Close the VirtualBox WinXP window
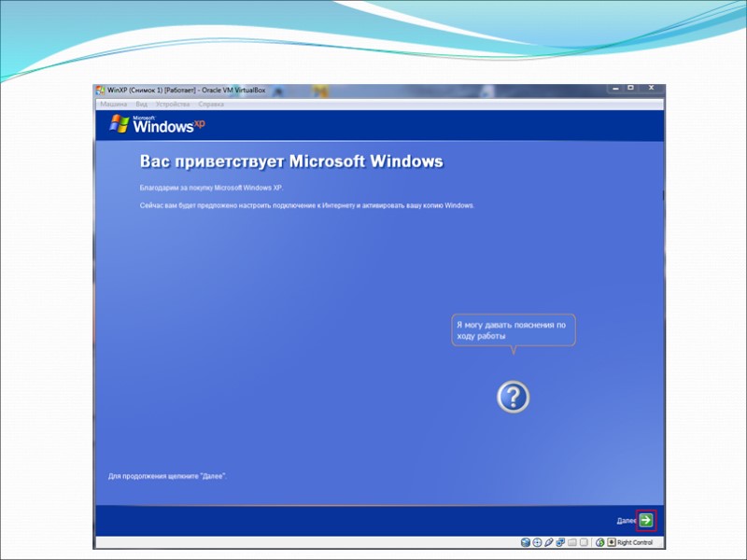Viewport: 747px width, 560px height. tap(651, 88)
